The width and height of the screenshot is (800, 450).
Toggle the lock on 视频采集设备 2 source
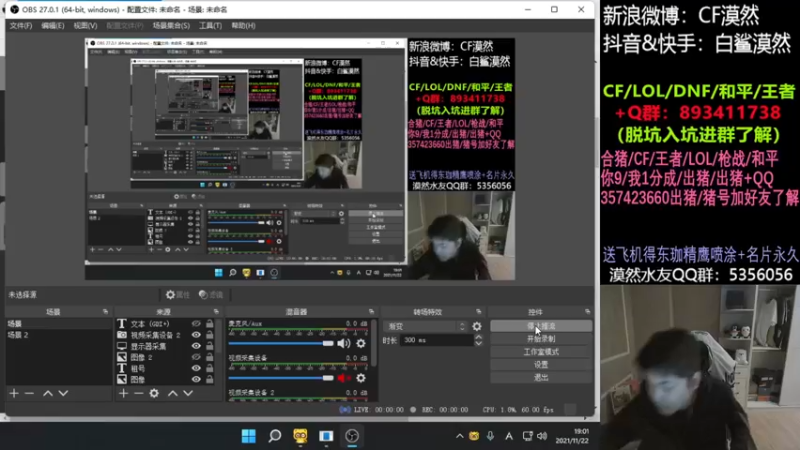(210, 335)
